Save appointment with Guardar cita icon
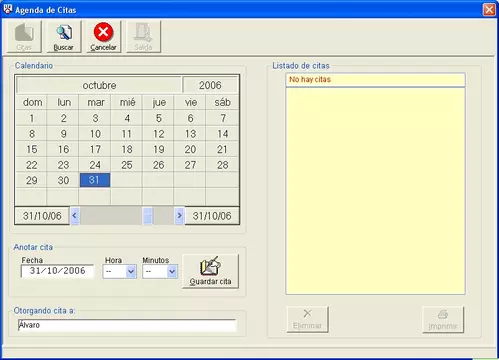This screenshot has height=360, width=499. tap(210, 271)
